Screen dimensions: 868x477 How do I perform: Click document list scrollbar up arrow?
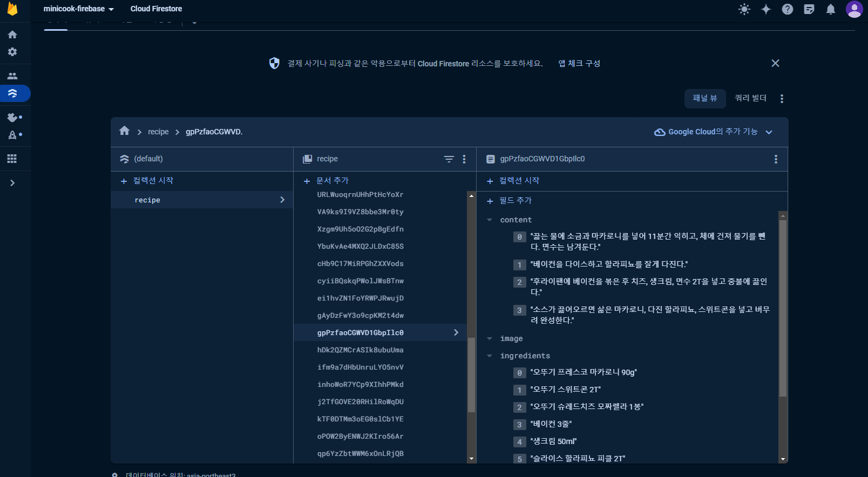(x=471, y=195)
